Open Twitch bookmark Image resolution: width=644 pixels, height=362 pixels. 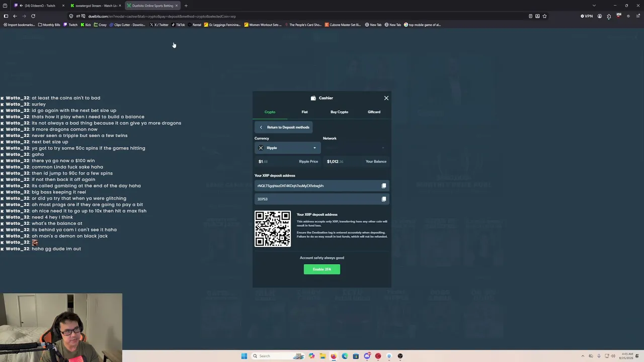tap(70, 25)
